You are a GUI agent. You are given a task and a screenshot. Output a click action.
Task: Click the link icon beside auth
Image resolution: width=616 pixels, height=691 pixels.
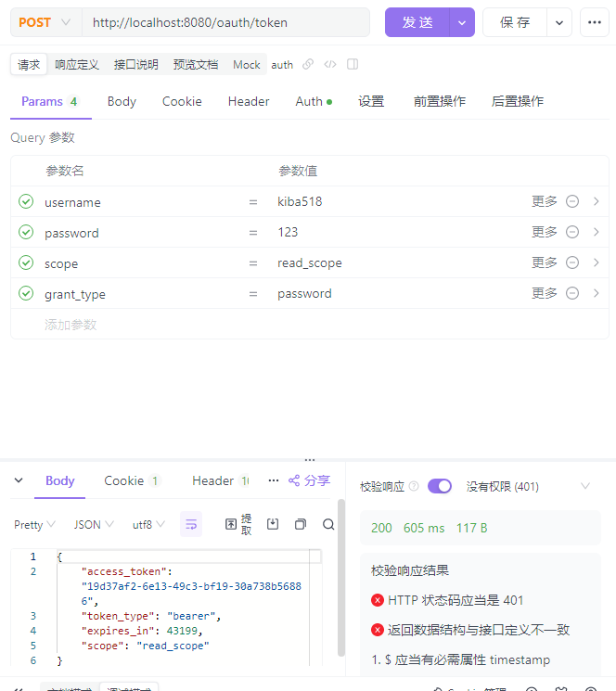pos(308,64)
